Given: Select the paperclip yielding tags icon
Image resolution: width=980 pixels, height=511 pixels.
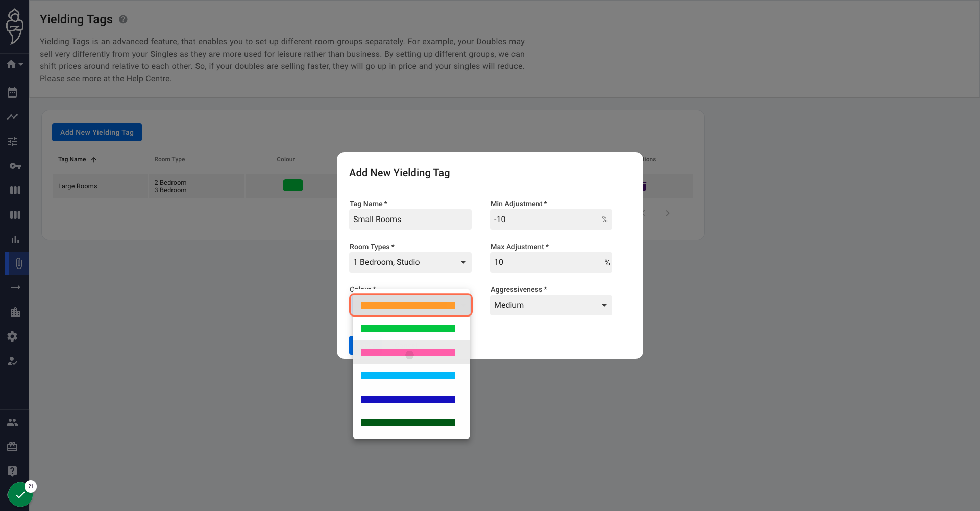Looking at the screenshot, I should [x=18, y=263].
